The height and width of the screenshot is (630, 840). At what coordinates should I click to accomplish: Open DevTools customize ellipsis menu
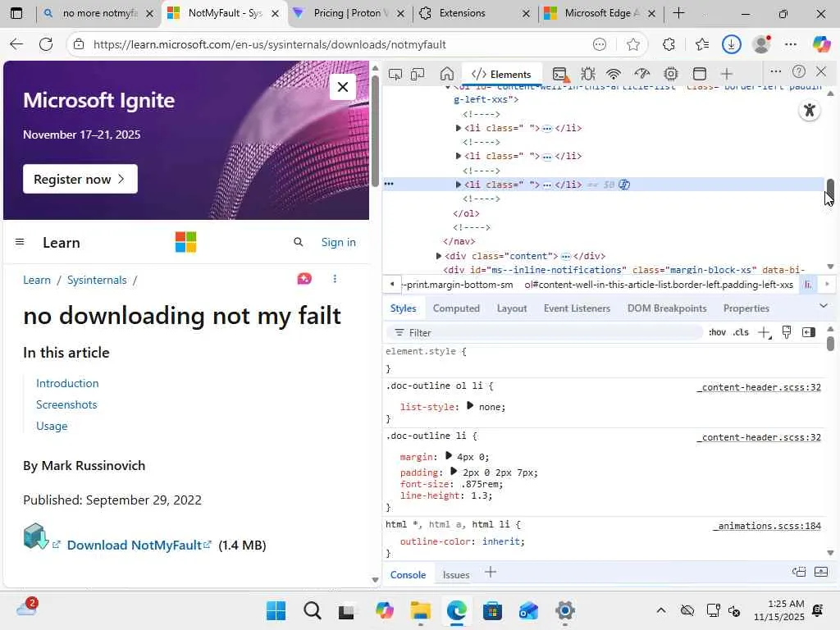(x=775, y=71)
